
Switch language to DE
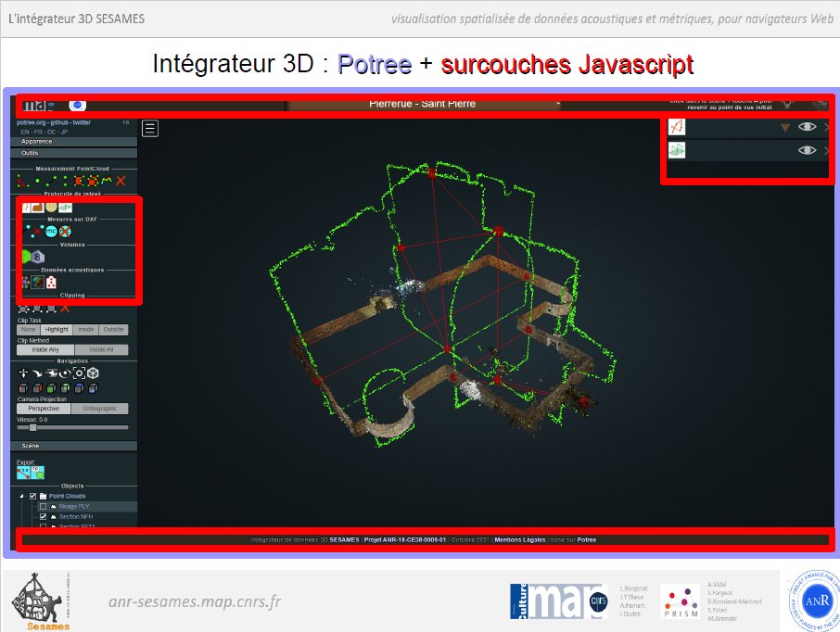point(51,132)
